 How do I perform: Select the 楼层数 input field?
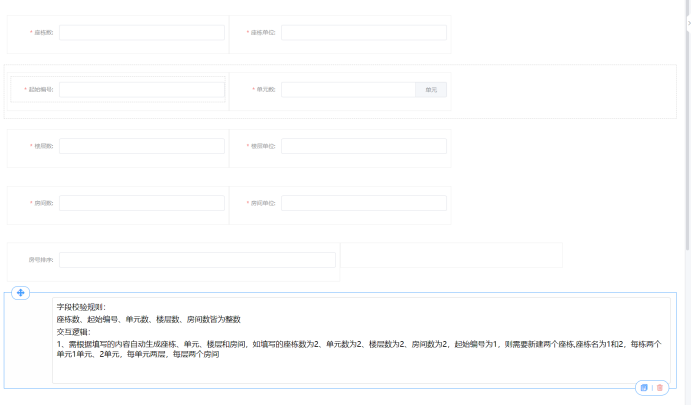pyautogui.click(x=142, y=146)
